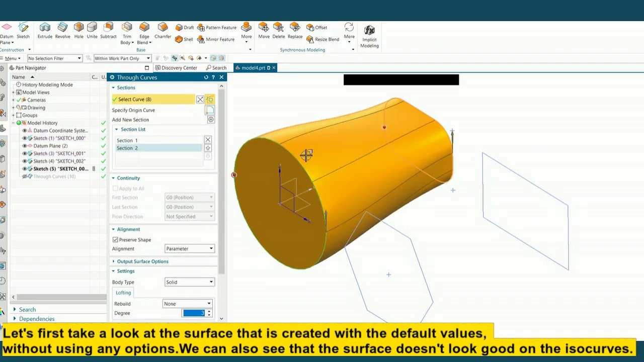644x362 pixels.
Task: Toggle visibility of Sketch (3) SKETCH_001
Action: pos(24,153)
